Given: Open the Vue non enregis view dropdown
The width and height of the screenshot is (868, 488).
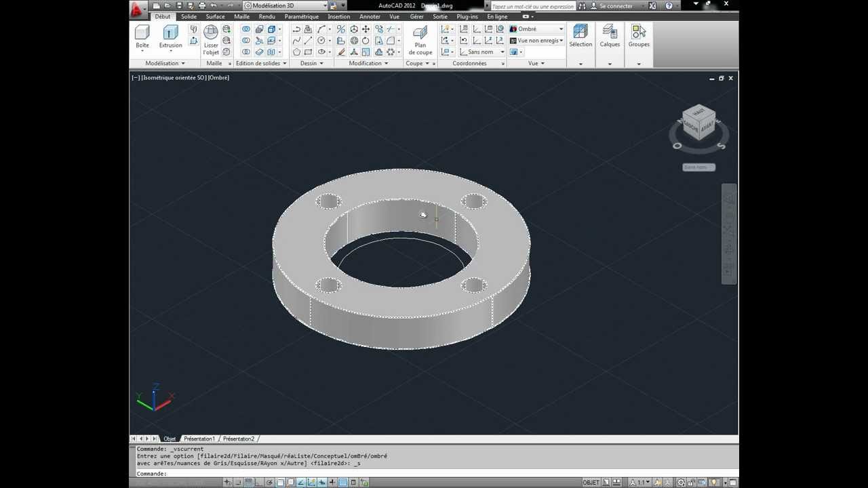Looking at the screenshot, I should (536, 41).
